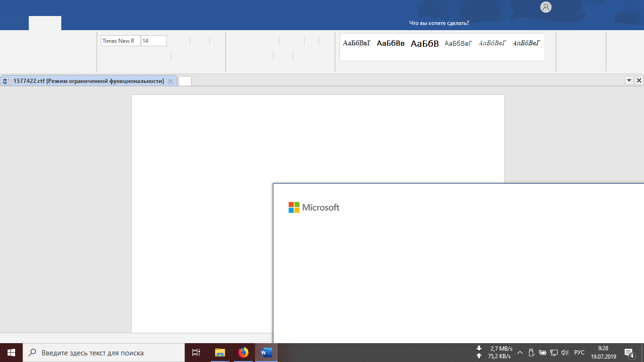Click the safely remove USB tray icon

tap(531, 353)
